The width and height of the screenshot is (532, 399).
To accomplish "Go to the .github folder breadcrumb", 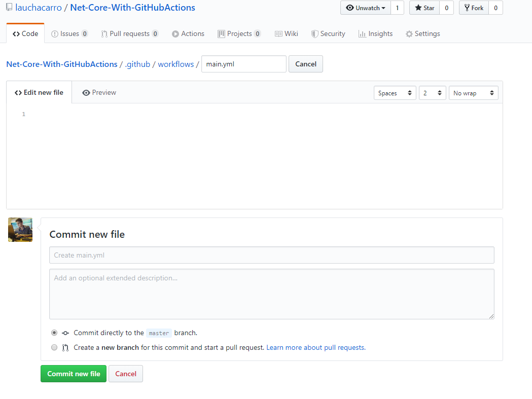I will click(x=137, y=64).
